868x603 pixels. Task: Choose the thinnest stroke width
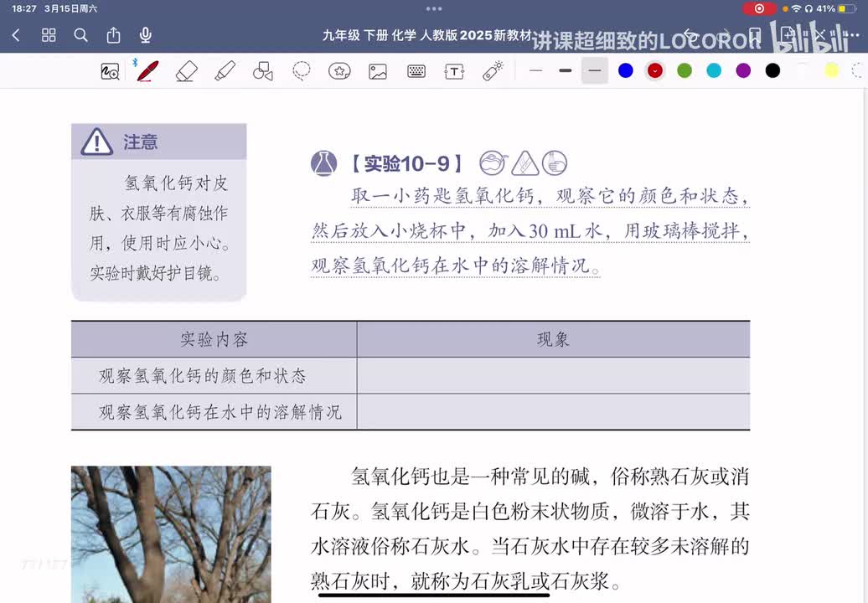point(535,71)
